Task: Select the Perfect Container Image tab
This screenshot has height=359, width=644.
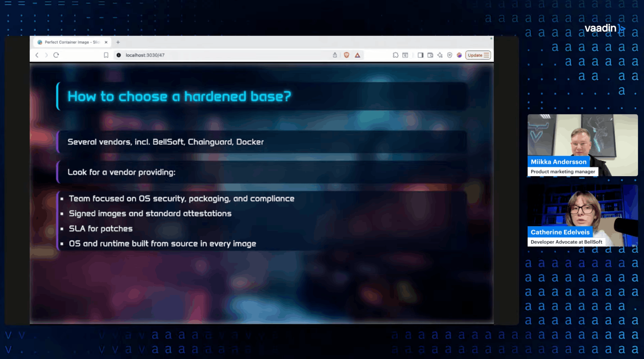Action: click(x=72, y=42)
